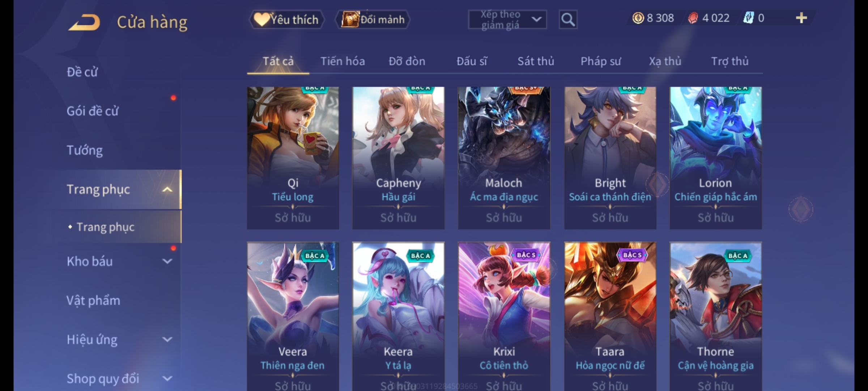Switch to the Tiến hóa tab
Image resolution: width=868 pixels, height=391 pixels.
[342, 61]
